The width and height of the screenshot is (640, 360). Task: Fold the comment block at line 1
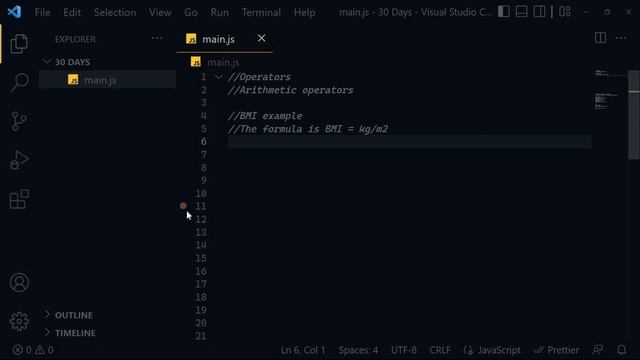pos(219,77)
